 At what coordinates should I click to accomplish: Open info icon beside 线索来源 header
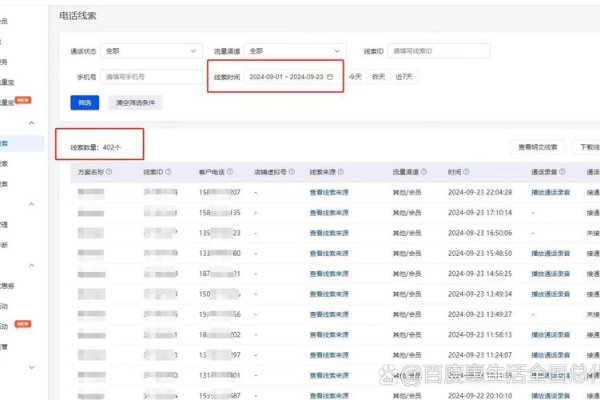341,172
